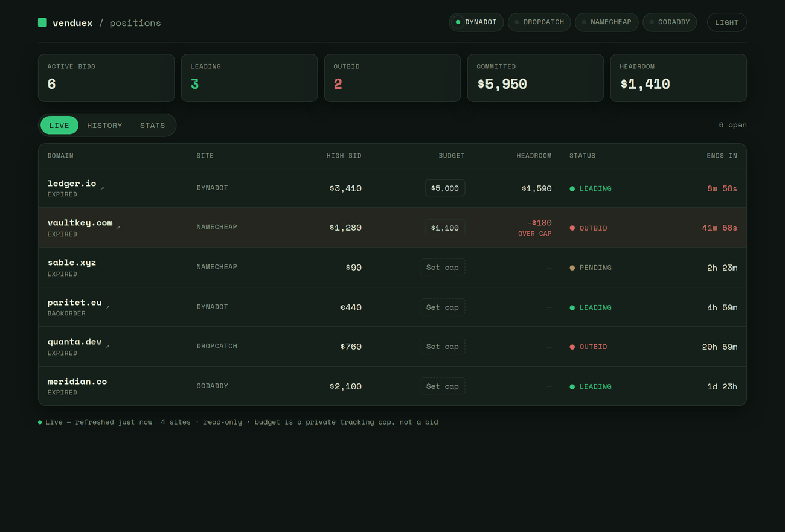Screen dimensions: 785x532
Task: Click the -$180 OVER CAP headroom
Action: coord(535,228)
